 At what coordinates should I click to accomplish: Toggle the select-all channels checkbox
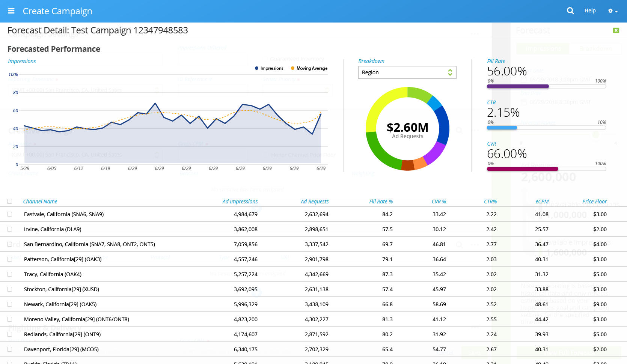[10, 202]
